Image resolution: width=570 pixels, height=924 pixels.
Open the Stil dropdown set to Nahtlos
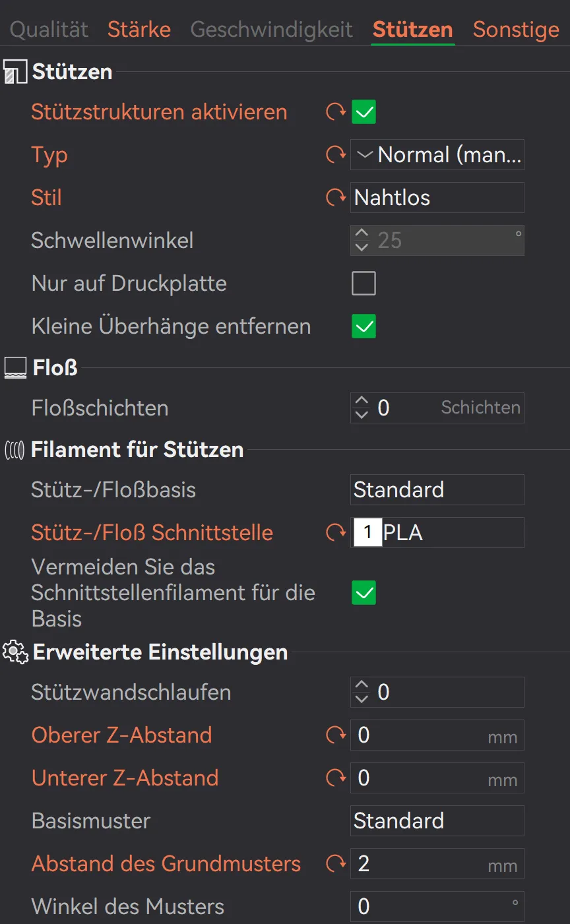(437, 197)
